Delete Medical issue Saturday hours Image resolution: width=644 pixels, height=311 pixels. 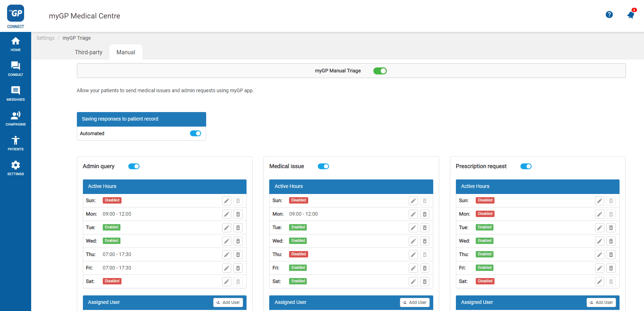pos(425,282)
